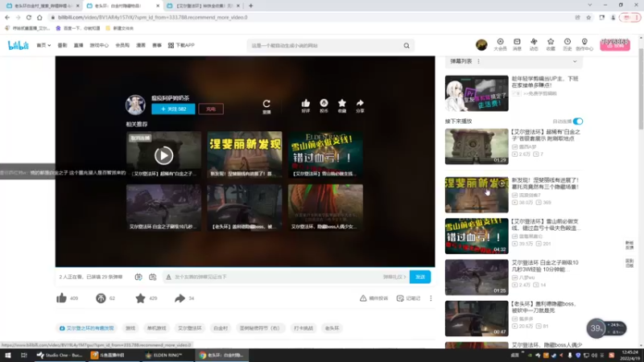Click the coin icon inside the player
Image resolution: width=644 pixels, height=362 pixels.
pos(324,105)
